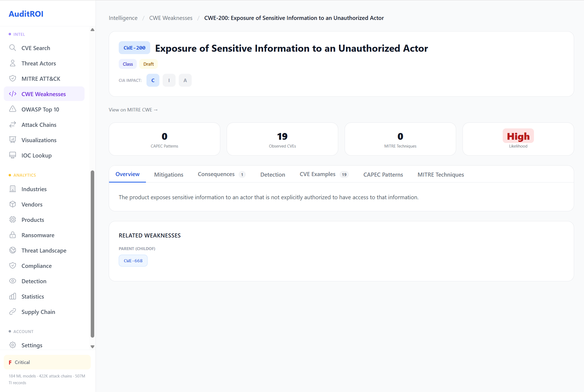Viewport: 584px width, 392px height.
Task: Select the Attack Chains arrows icon
Action: 13,124
